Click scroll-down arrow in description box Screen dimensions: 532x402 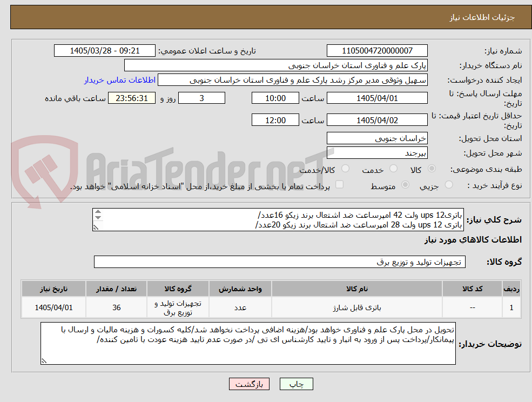(x=98, y=218)
